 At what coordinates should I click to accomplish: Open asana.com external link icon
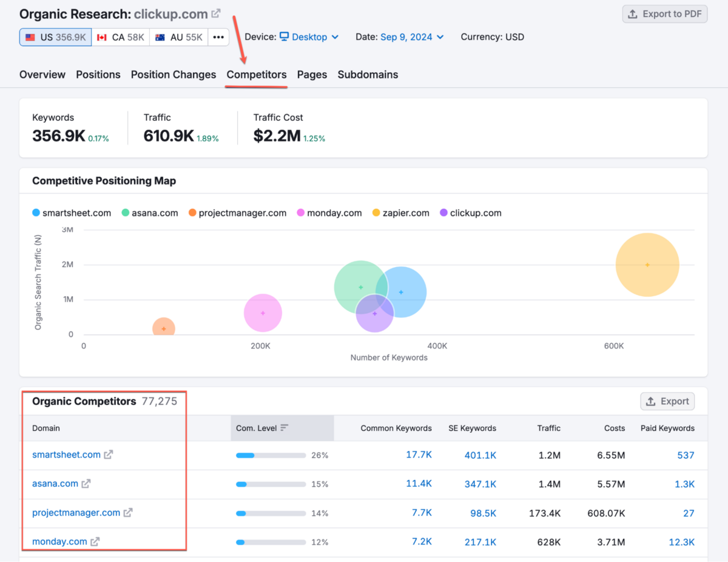coord(86,484)
